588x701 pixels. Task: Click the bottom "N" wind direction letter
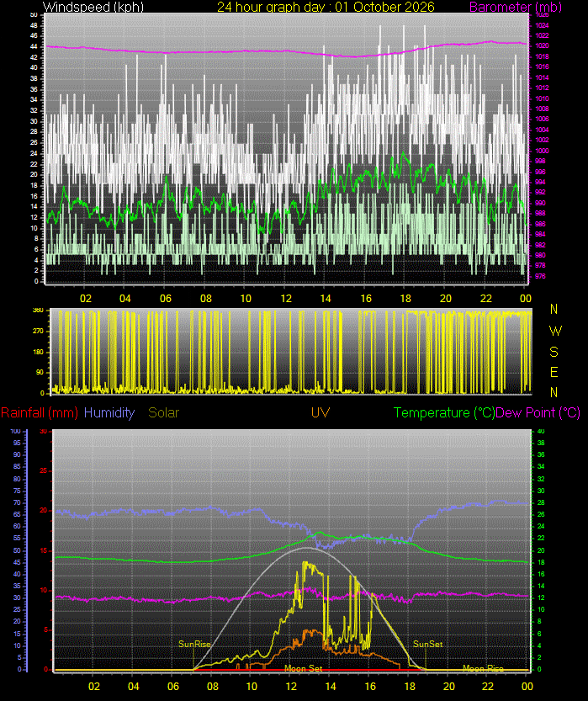click(x=554, y=392)
